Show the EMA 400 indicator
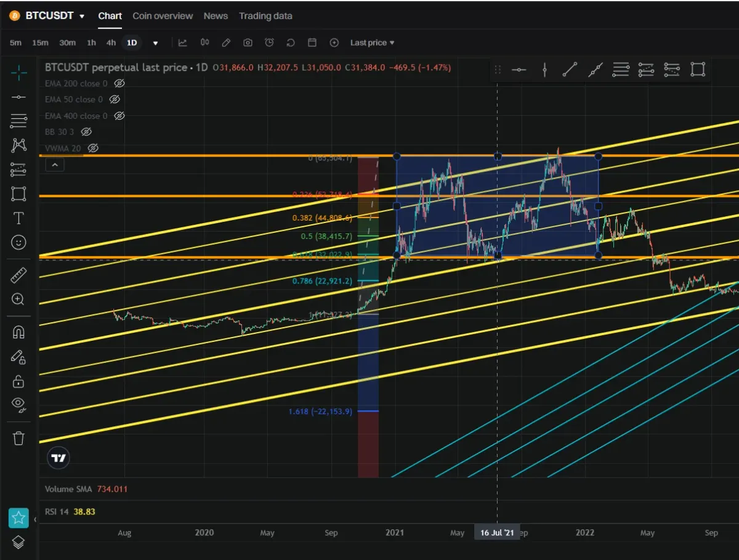Screen dimensions: 739x560 (120, 116)
